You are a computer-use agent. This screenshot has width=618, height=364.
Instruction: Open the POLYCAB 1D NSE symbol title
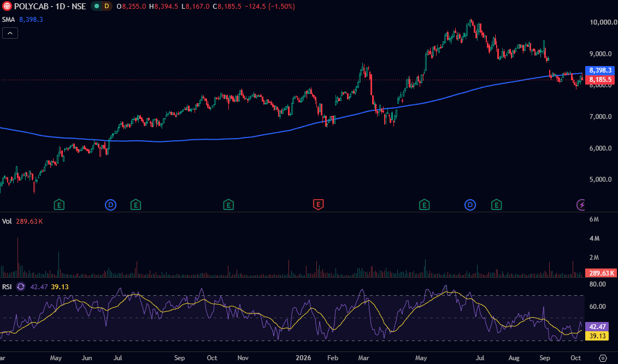coord(50,7)
